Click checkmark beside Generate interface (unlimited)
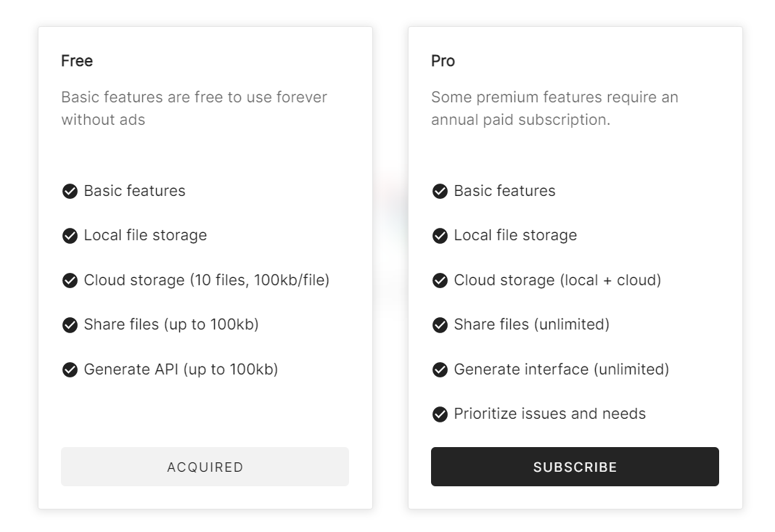Viewport: 775px width, 532px height. pyautogui.click(x=440, y=370)
